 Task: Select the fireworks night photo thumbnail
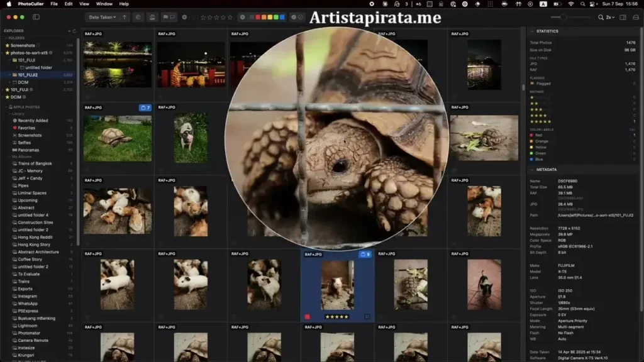click(118, 65)
